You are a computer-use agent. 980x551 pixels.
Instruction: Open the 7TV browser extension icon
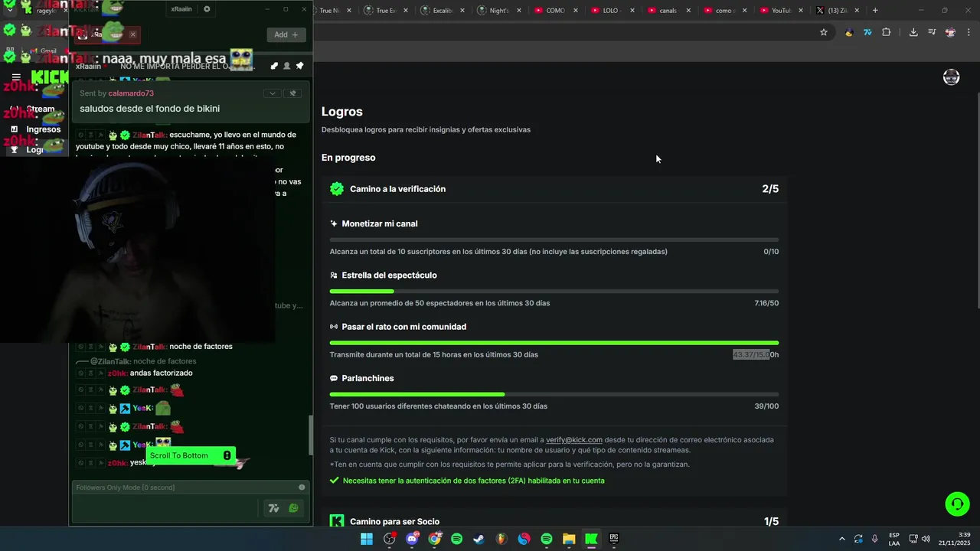pyautogui.click(x=867, y=32)
